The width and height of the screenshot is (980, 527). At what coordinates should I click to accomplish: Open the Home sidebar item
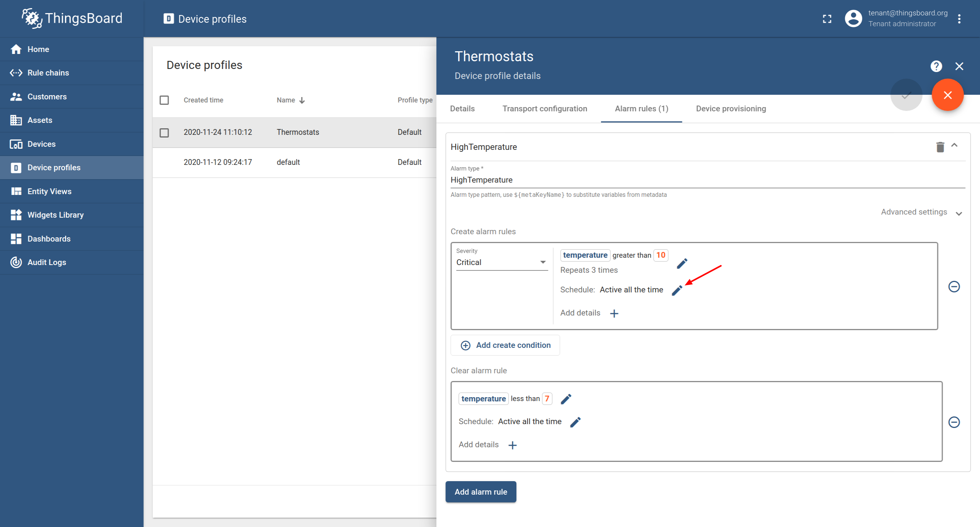[72, 49]
